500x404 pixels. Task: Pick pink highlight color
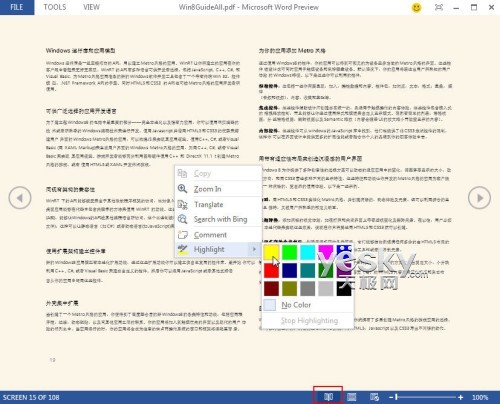click(326, 252)
